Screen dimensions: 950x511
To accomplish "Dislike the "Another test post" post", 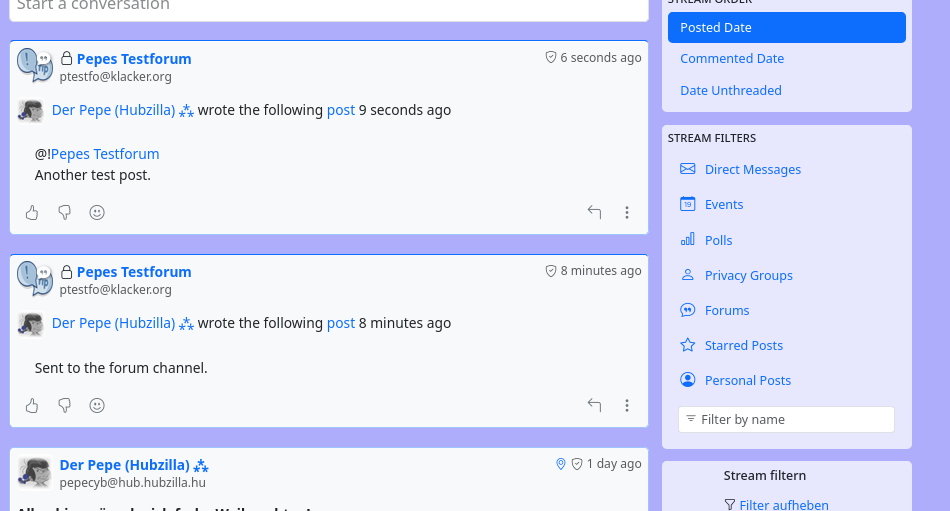I will tap(65, 212).
